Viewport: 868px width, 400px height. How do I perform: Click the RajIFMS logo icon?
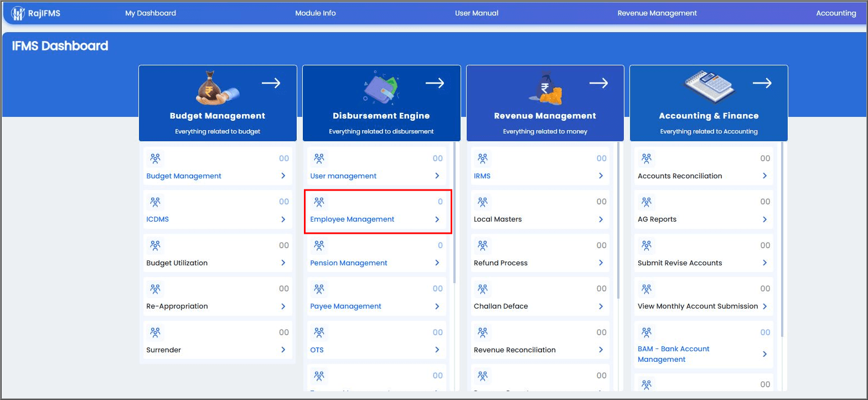pos(18,13)
